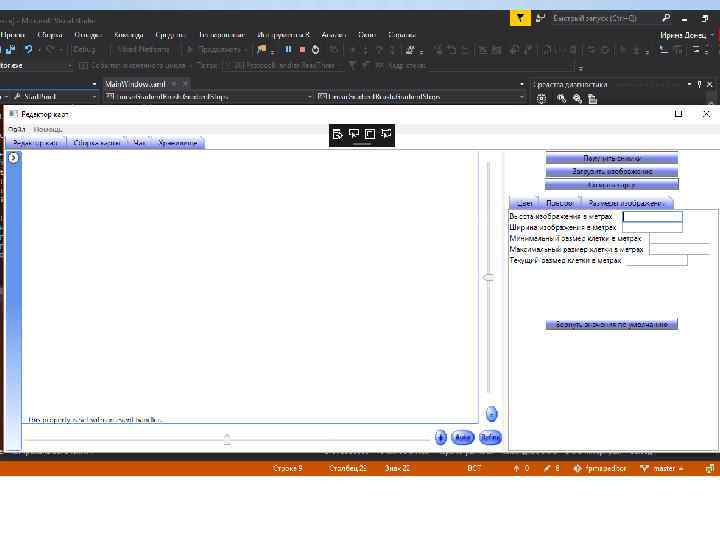Pin the diagnostics tools panel
This screenshot has height=540, width=720.
click(x=699, y=84)
